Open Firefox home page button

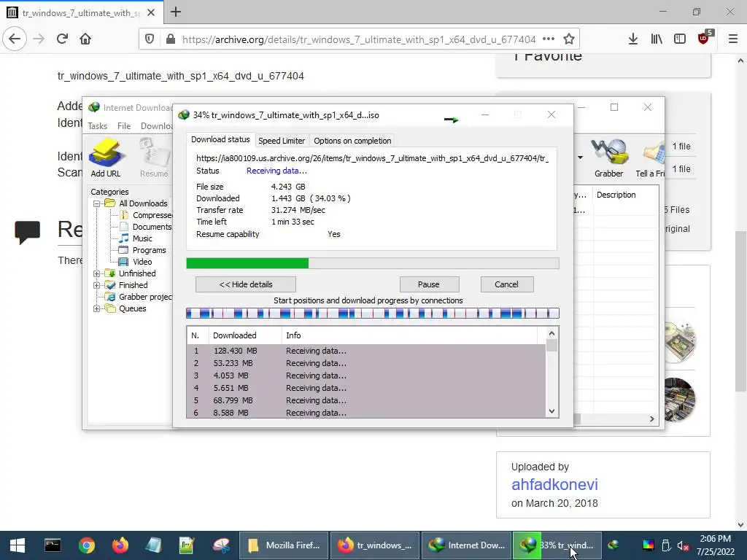(85, 39)
